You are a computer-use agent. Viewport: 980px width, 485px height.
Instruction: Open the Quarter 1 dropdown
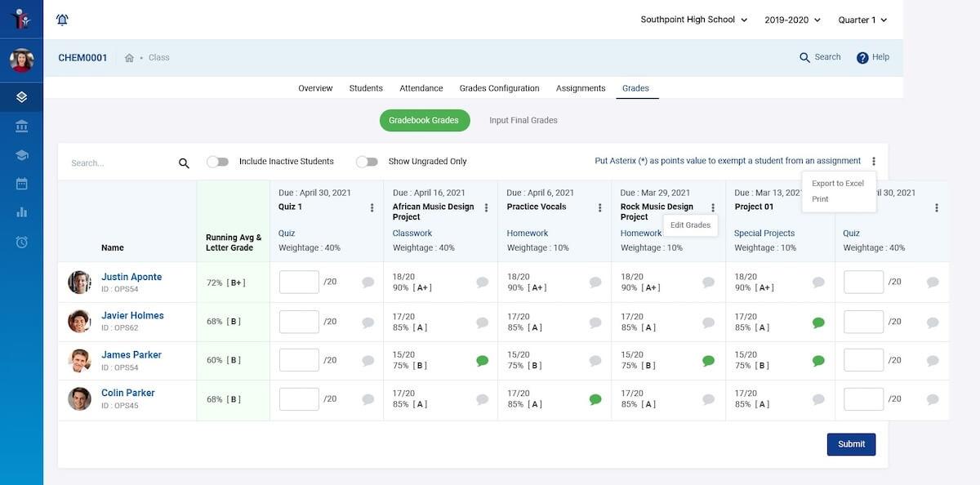tap(862, 20)
